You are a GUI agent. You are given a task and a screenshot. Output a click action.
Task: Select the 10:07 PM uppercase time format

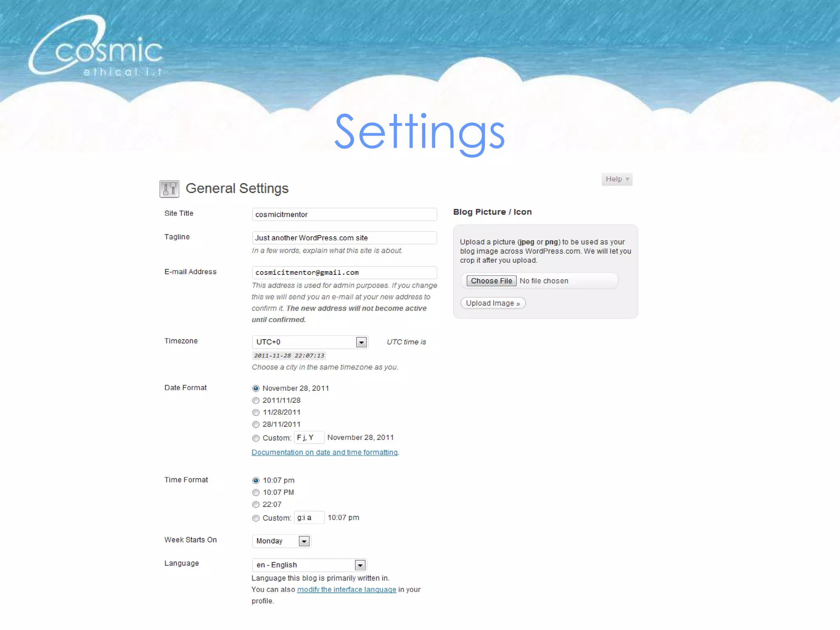(x=256, y=493)
